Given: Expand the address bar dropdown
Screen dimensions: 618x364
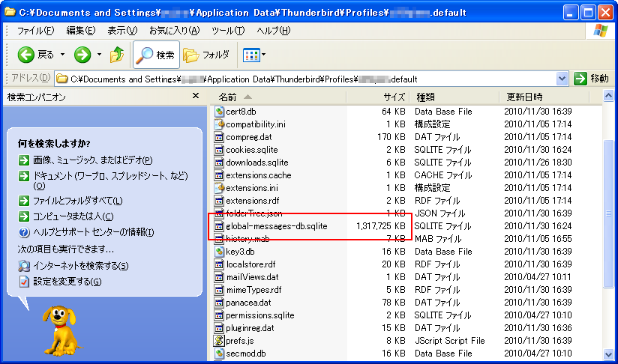Looking at the screenshot, I should click(x=562, y=79).
